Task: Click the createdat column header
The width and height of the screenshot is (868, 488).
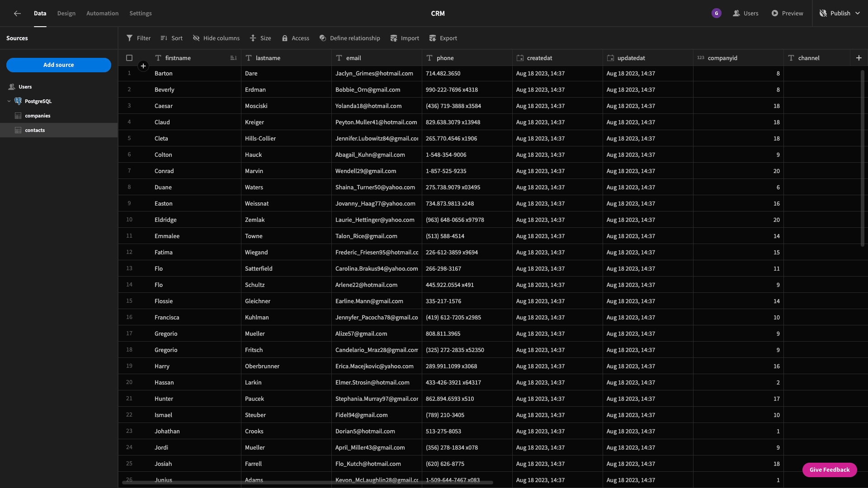Action: [x=557, y=58]
